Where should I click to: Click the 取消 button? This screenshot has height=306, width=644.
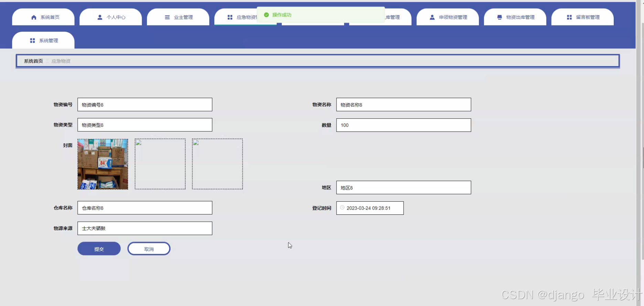click(x=149, y=249)
